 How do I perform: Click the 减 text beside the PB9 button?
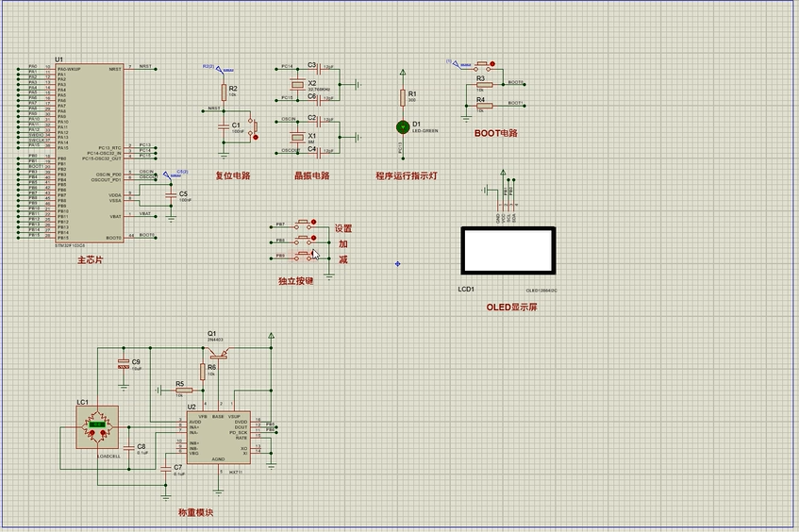point(343,259)
